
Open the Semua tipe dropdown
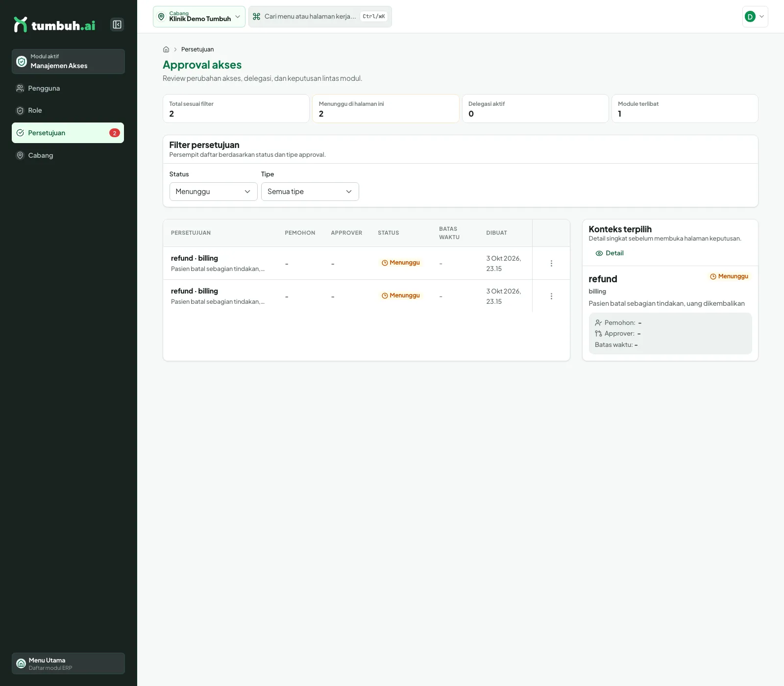pyautogui.click(x=310, y=192)
